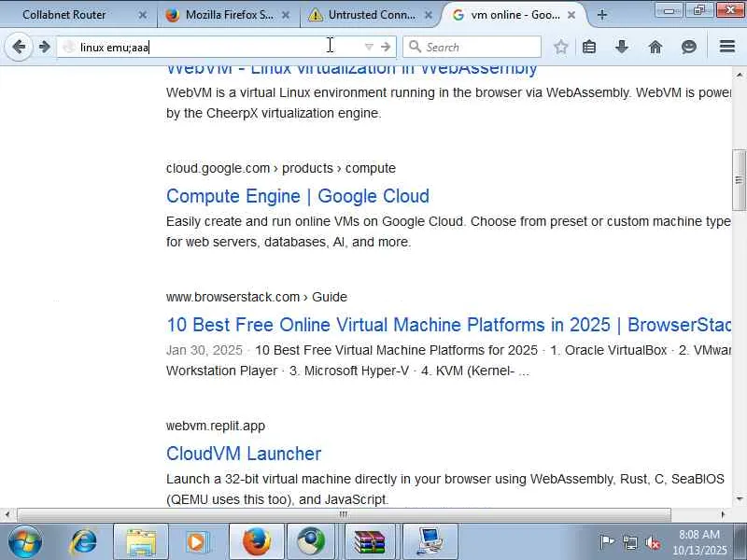Image resolution: width=747 pixels, height=560 pixels.
Task: Open a new tab with plus button
Action: pos(601,15)
